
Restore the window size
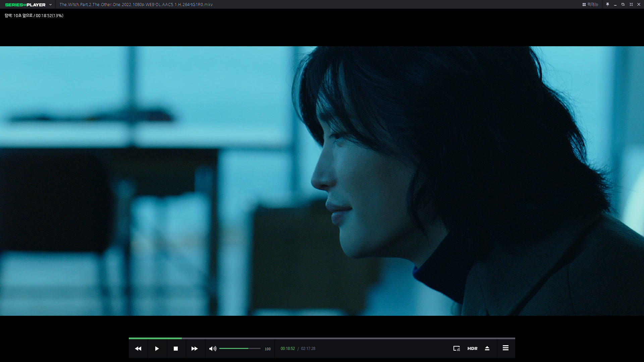point(623,4)
